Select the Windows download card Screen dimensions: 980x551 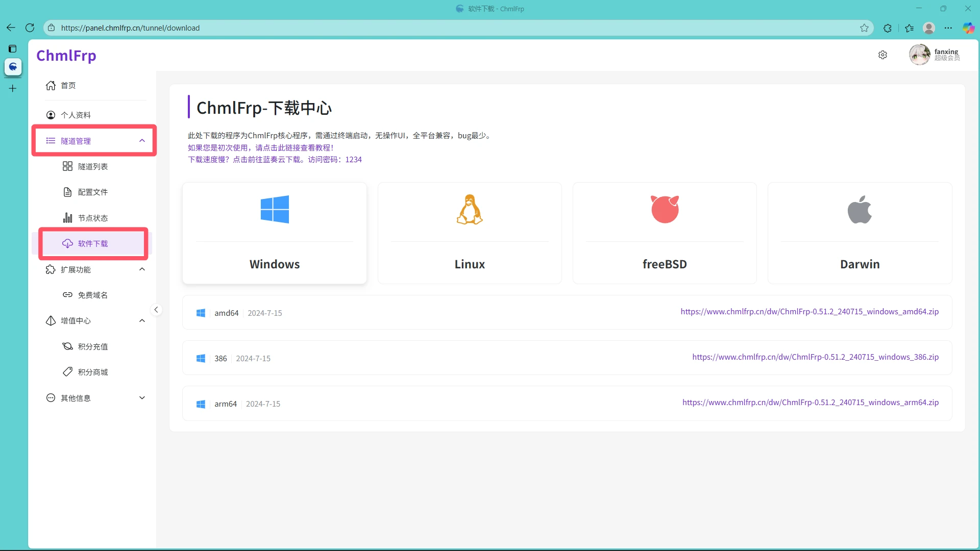275,233
